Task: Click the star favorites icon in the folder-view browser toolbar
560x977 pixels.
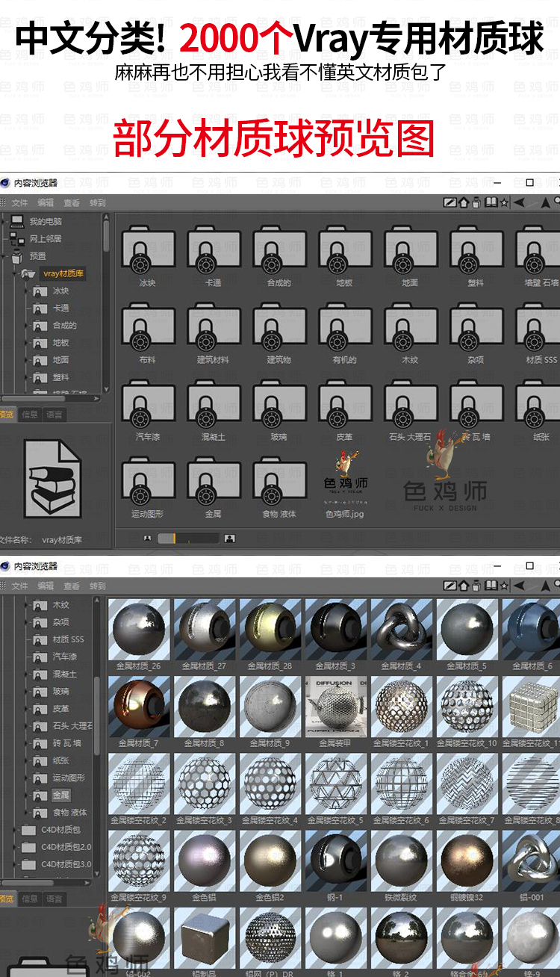Action: pyautogui.click(x=504, y=202)
